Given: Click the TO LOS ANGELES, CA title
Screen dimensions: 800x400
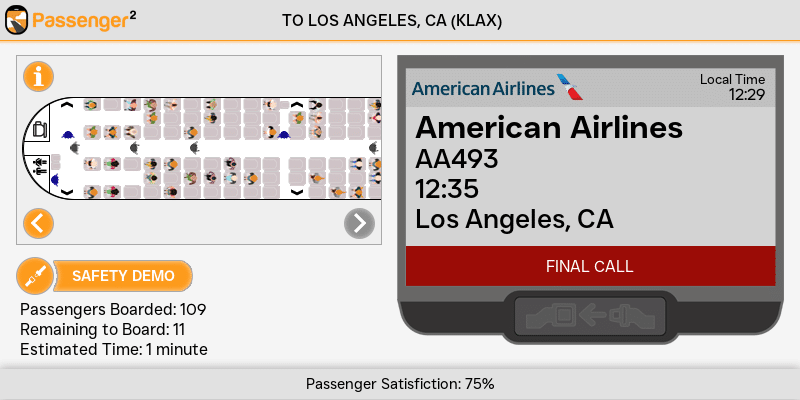Looking at the screenshot, I should (392, 21).
